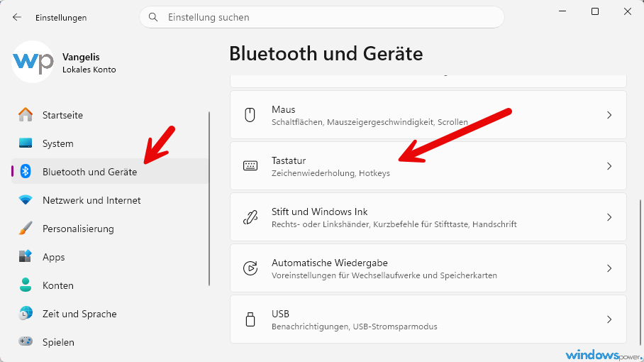644x362 pixels.
Task: Click the System monitor icon
Action: pyautogui.click(x=26, y=143)
